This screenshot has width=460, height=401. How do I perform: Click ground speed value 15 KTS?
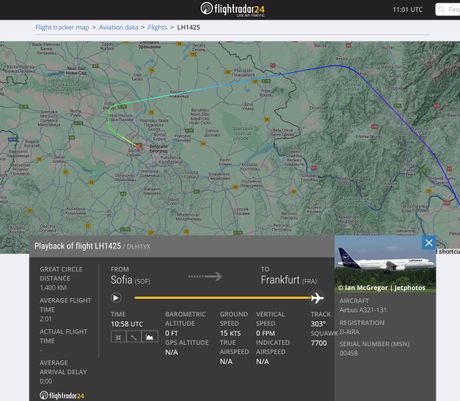230,333
